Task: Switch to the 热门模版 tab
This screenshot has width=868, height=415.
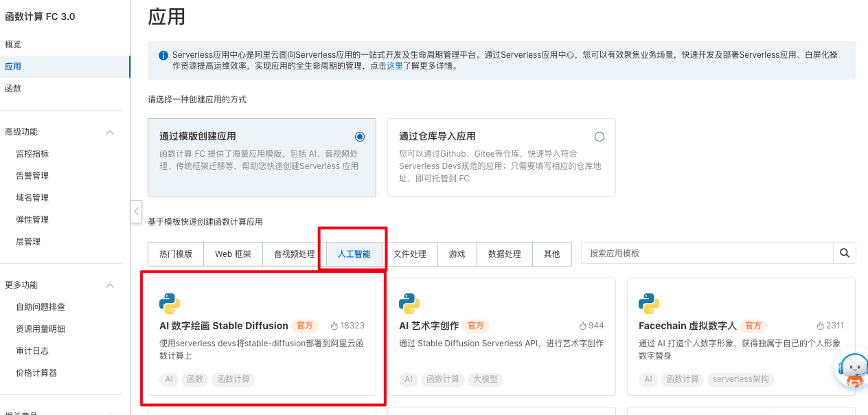Action: point(176,254)
